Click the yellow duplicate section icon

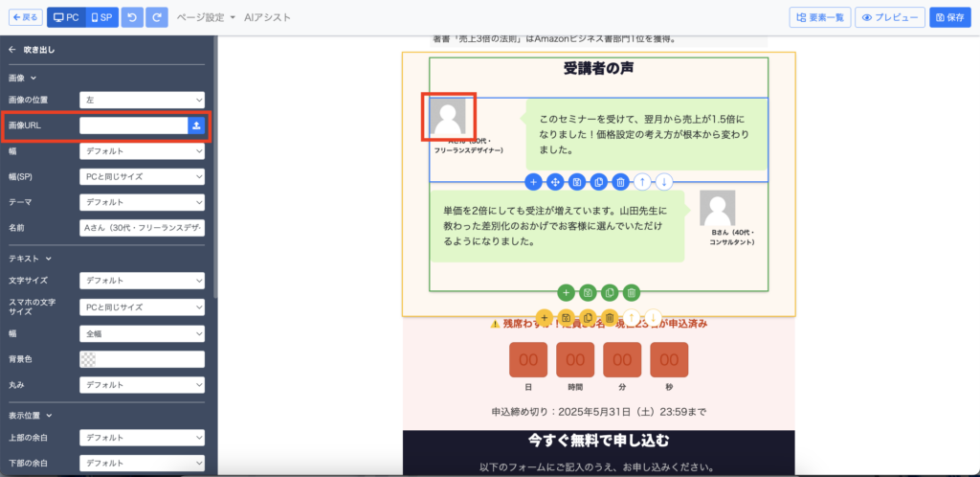click(588, 318)
